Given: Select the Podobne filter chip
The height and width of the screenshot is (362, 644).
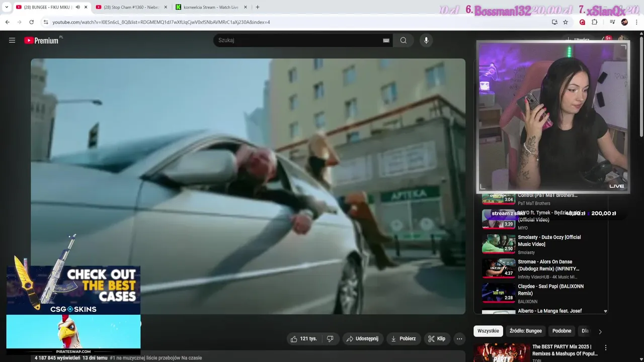Looking at the screenshot, I should tap(561, 331).
